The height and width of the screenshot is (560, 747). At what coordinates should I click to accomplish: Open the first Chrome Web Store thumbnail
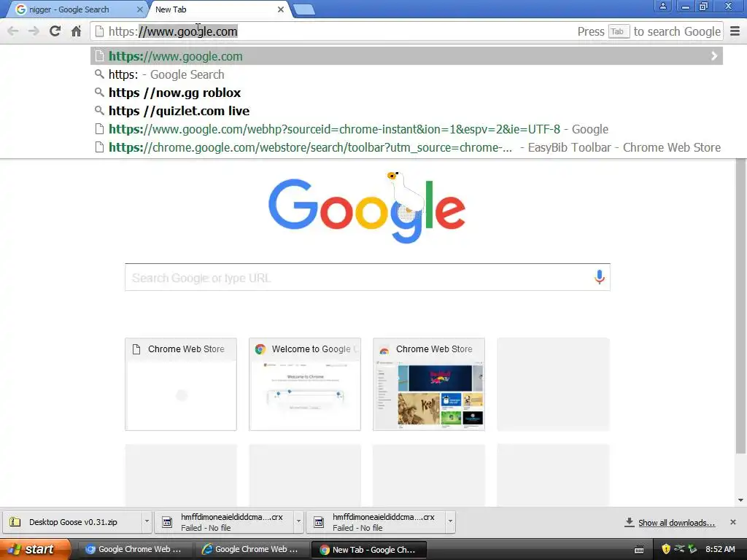(181, 384)
